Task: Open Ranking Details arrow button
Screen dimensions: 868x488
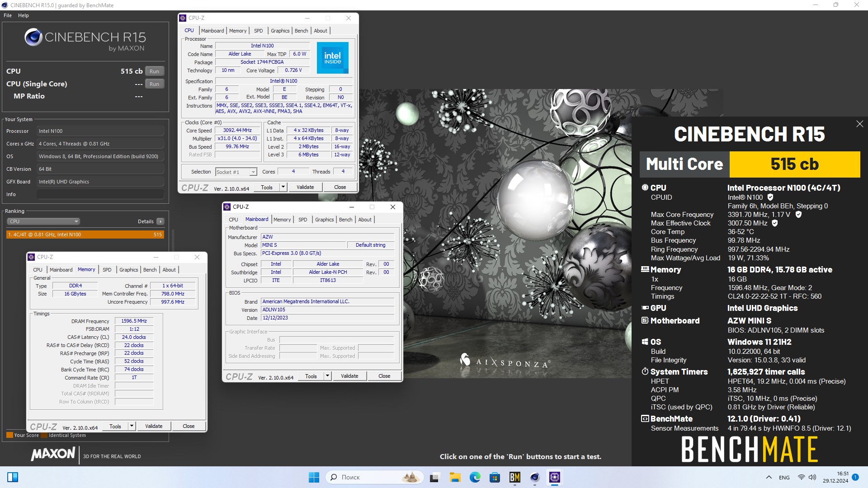Action: point(160,221)
